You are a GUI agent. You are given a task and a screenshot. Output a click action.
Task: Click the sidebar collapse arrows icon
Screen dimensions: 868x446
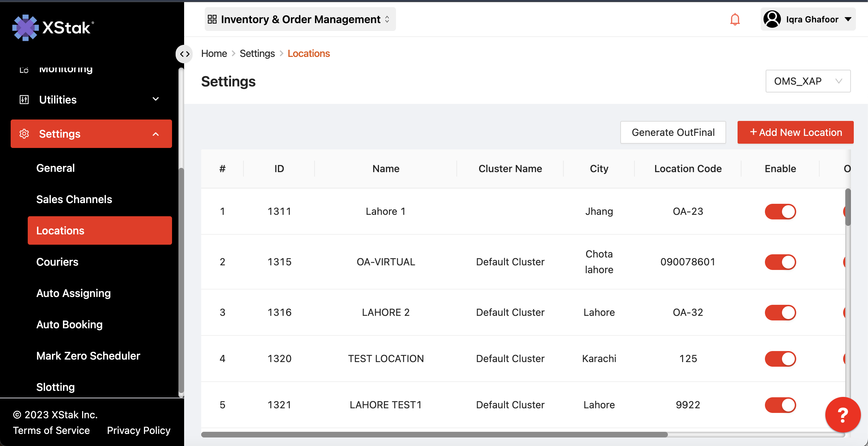click(x=184, y=54)
